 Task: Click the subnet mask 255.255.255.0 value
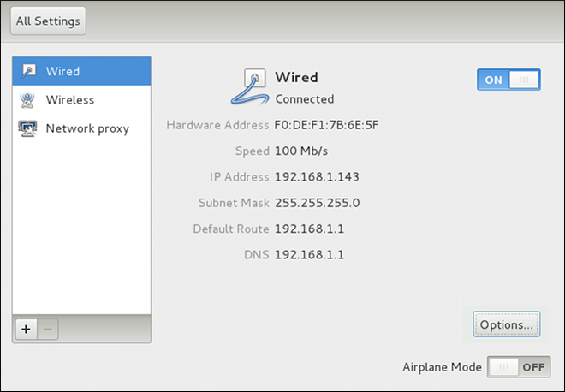(317, 203)
